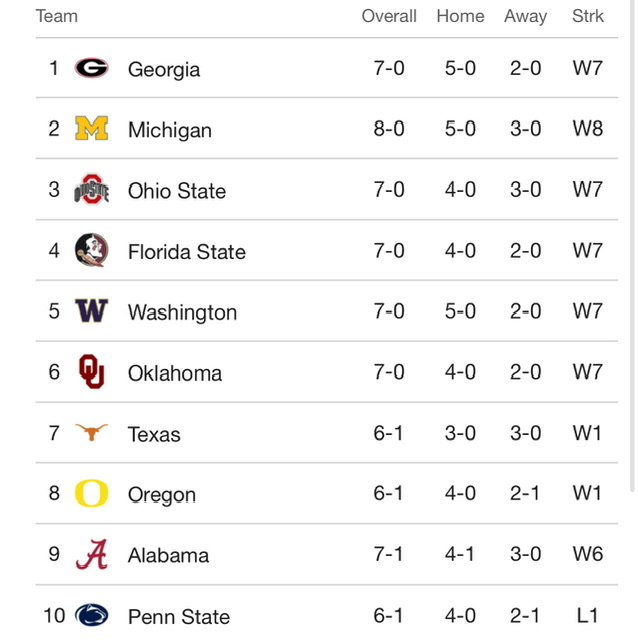Click the Team column header
Screen dimensions: 638x640
(x=57, y=16)
